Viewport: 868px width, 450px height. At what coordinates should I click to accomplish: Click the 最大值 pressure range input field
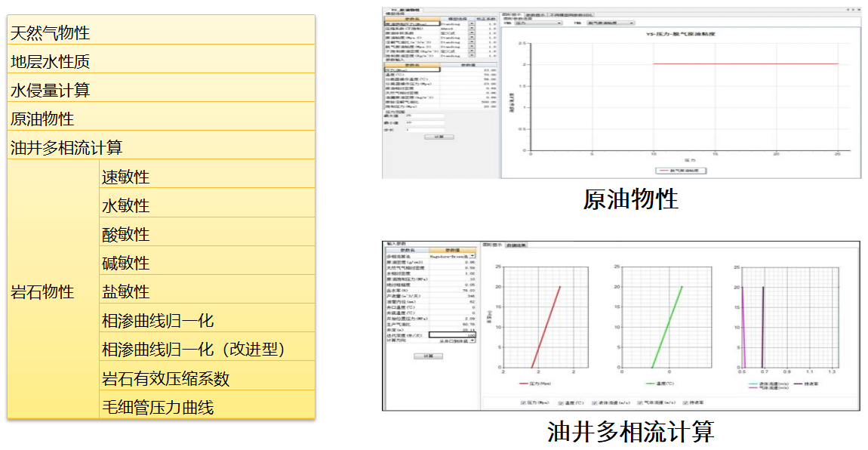pos(424,116)
